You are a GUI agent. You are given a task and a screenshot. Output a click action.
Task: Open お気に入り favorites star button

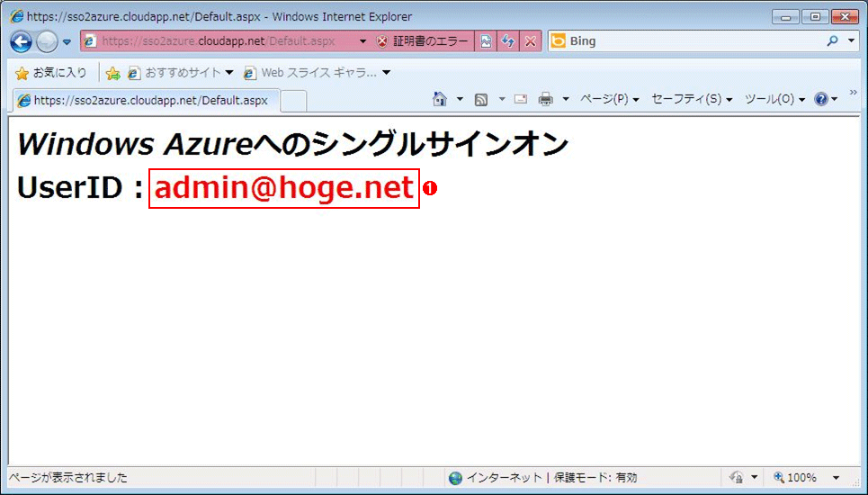coord(51,73)
